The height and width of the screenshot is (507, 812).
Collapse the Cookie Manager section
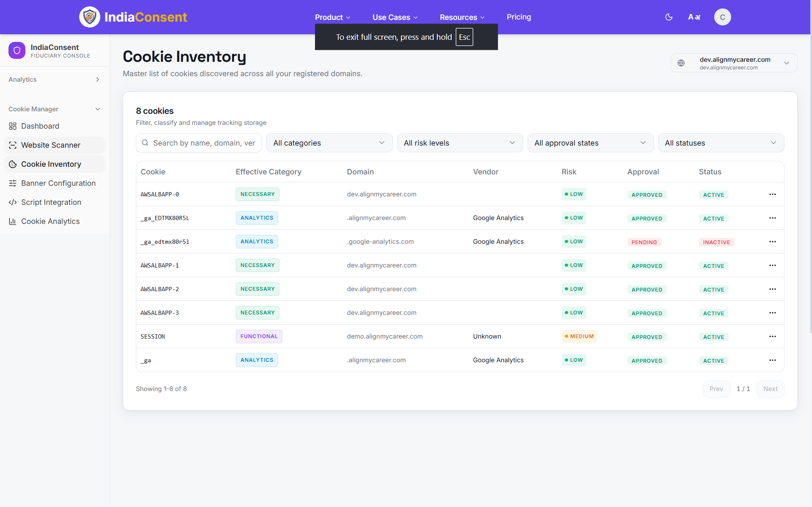55,109
